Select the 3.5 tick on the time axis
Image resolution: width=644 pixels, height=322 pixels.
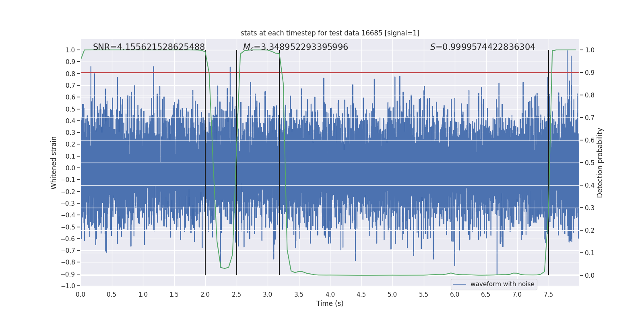(x=299, y=294)
